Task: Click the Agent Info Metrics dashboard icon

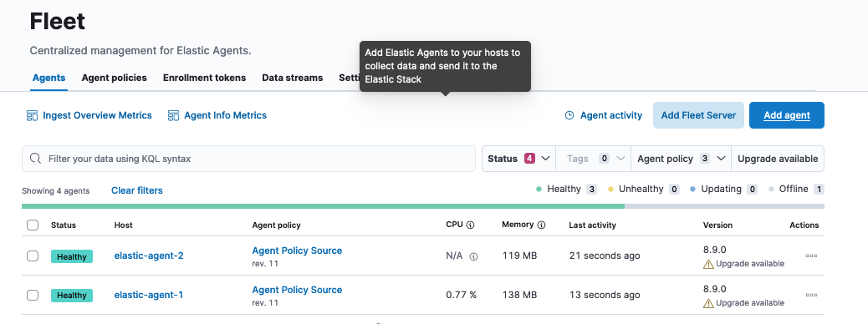Action: point(173,115)
